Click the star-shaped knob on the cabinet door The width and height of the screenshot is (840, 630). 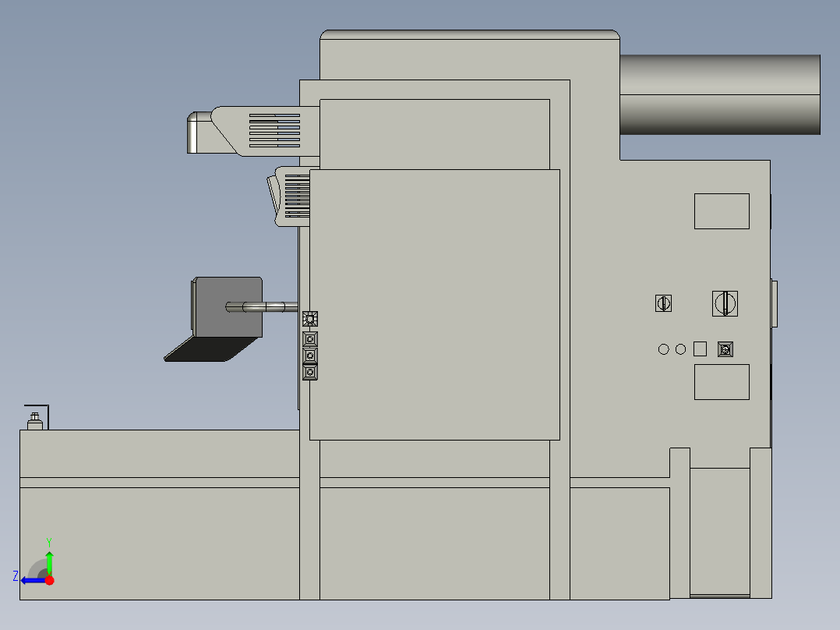click(309, 319)
